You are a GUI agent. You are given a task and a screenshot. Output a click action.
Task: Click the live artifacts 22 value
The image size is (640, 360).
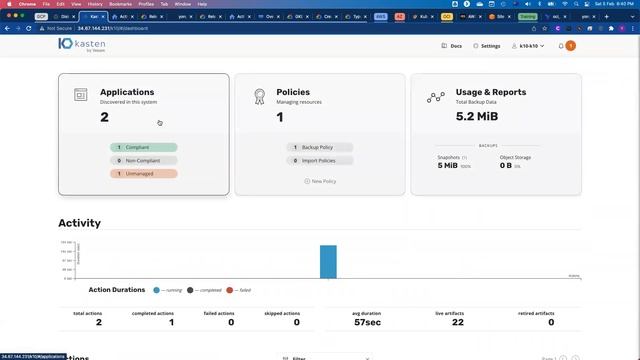tap(458, 322)
